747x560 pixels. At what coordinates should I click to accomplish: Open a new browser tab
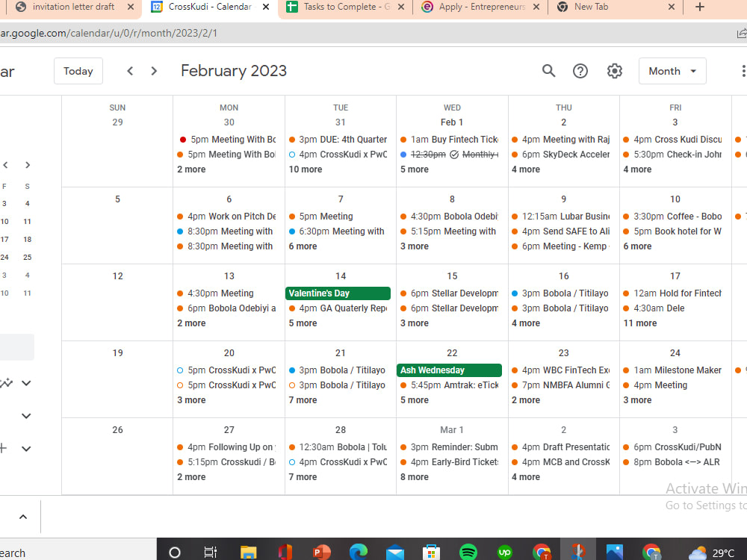coord(699,7)
